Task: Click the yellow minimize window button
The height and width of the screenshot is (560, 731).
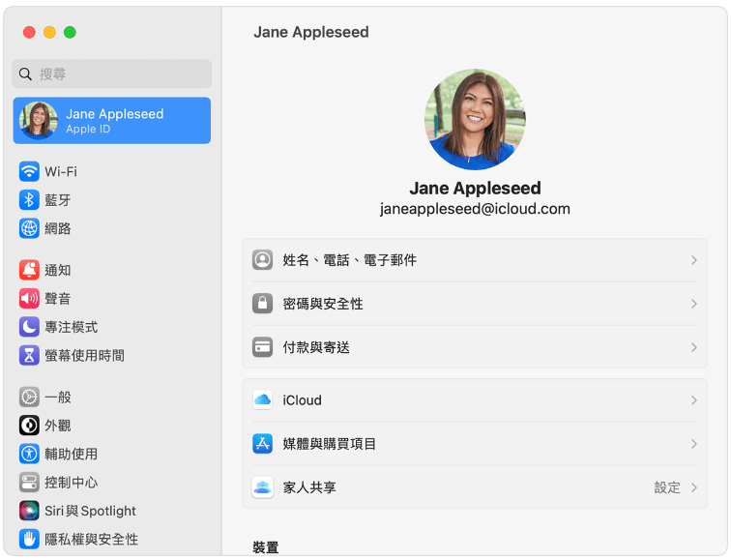Action: click(x=49, y=32)
